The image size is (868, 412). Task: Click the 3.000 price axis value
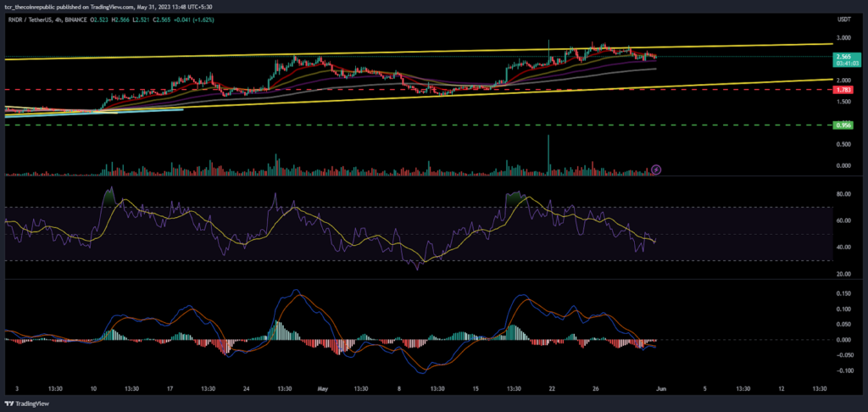click(843, 37)
